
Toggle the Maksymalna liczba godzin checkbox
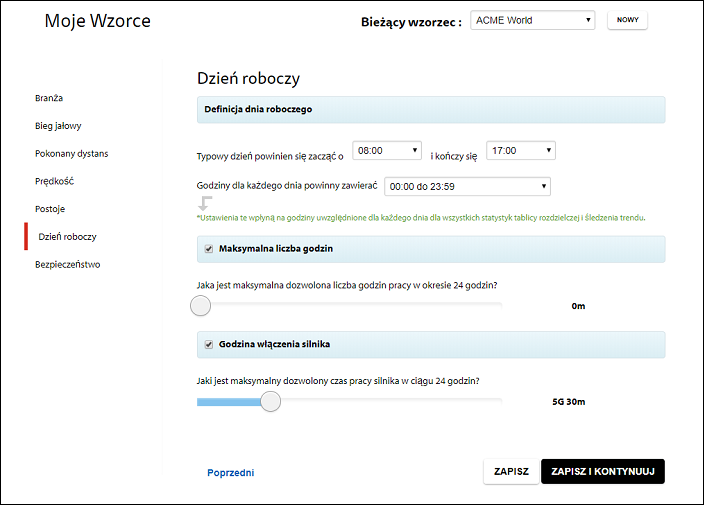[x=209, y=249]
